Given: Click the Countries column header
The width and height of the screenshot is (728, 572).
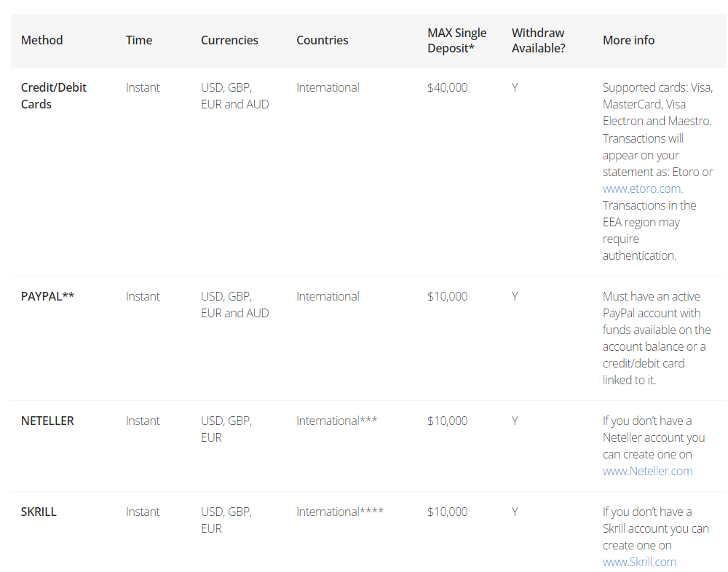Looking at the screenshot, I should point(323,41).
